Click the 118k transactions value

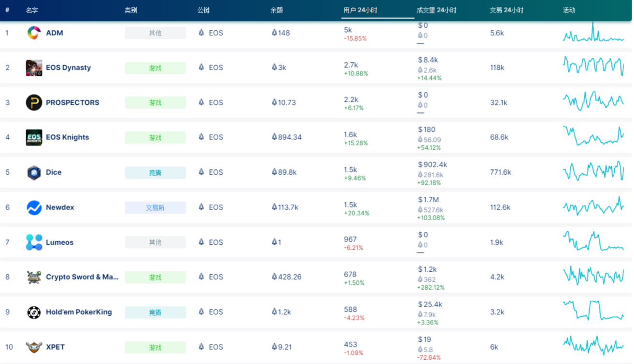coord(497,68)
